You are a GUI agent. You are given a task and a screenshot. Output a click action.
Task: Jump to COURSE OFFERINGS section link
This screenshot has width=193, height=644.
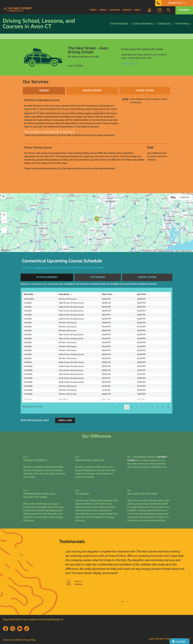[x=143, y=24]
